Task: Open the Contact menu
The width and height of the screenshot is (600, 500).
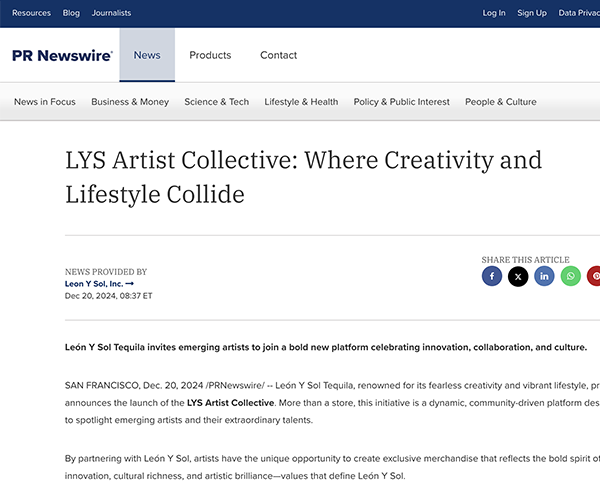Action: [278, 55]
